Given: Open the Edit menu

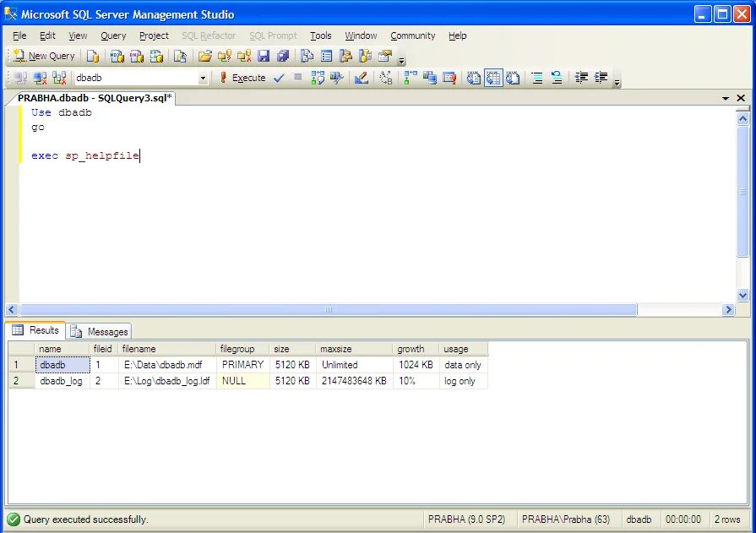Looking at the screenshot, I should 47,35.
